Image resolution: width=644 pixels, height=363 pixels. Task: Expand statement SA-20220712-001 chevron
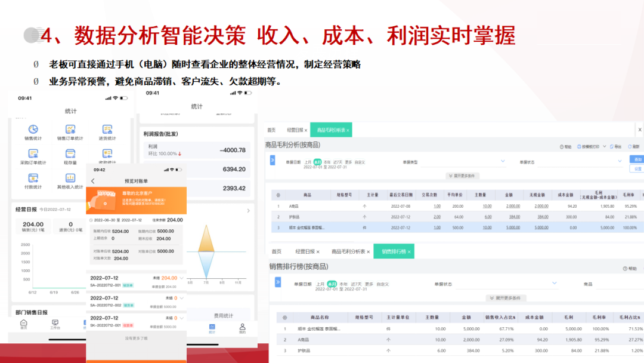pyautogui.click(x=181, y=278)
